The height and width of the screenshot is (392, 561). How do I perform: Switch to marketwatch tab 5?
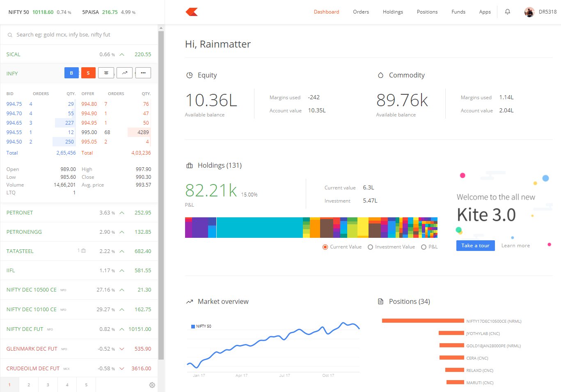coord(86,385)
